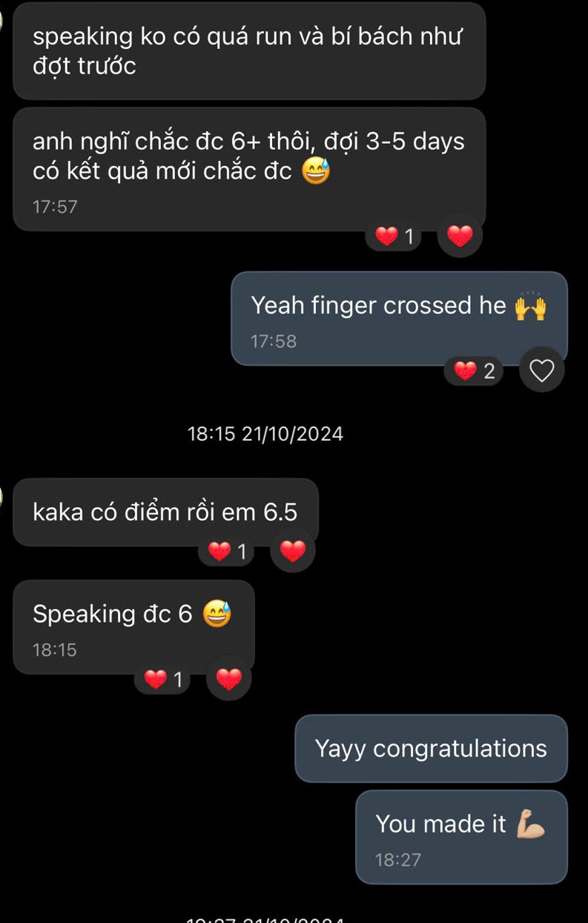588x923 pixels.
Task: Tap the heart icon beside the 17:57 message
Action: tap(460, 236)
